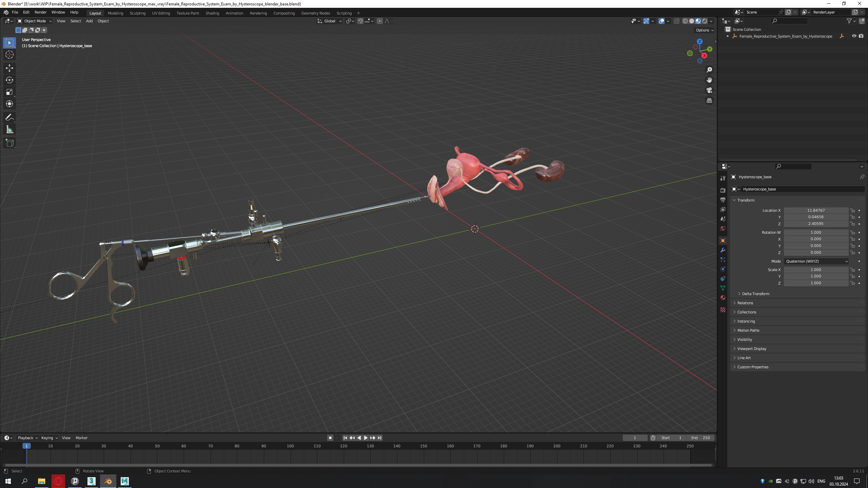The image size is (868, 488).
Task: Select the Move tool in toolbar
Action: (9, 68)
